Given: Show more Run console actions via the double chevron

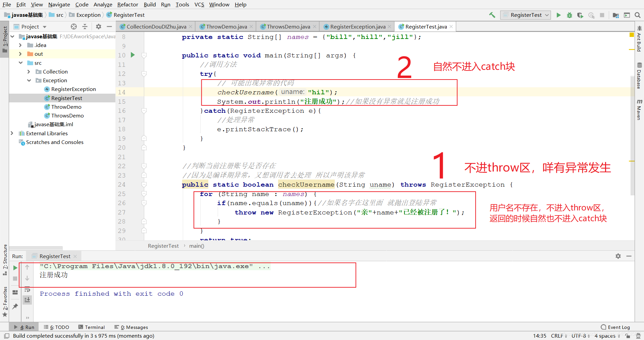Looking at the screenshot, I should coord(27,318).
